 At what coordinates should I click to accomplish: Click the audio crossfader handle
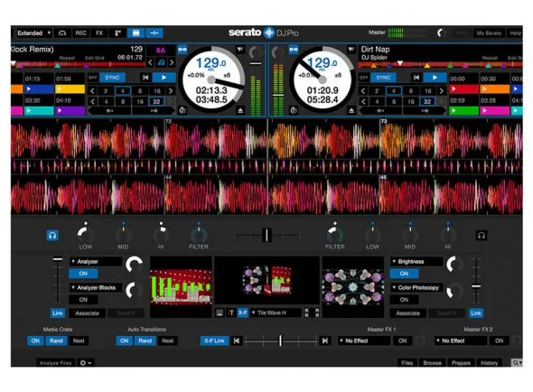pyautogui.click(x=266, y=235)
